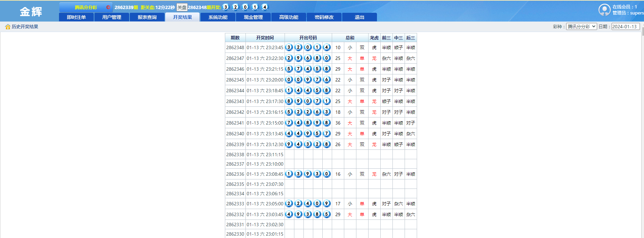Expand the 腾讯分分彩 game selector in header
The width and height of the screenshot is (644, 238).
[86, 7]
